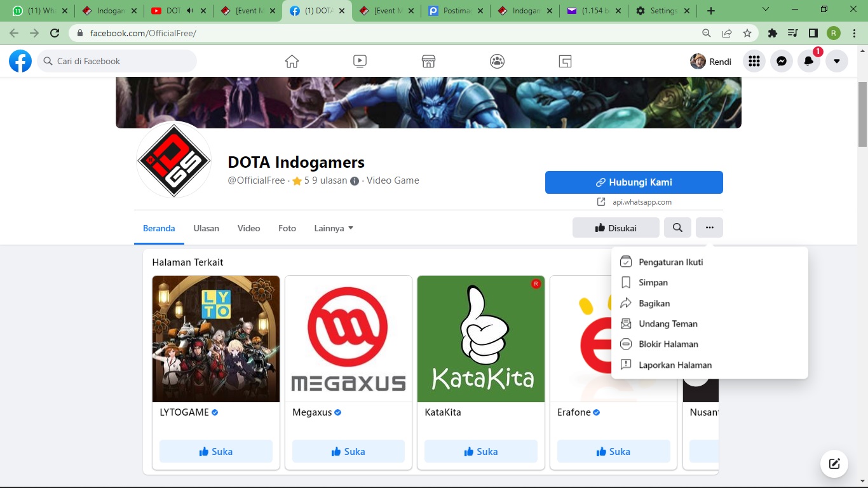Open the account dropdown arrow

coord(837,61)
